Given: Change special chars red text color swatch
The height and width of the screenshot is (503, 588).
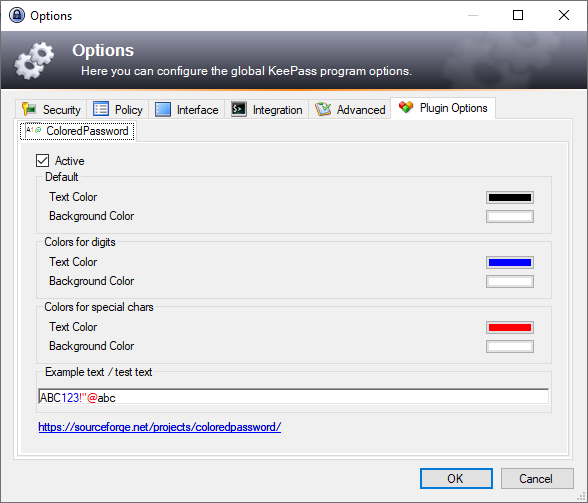Looking at the screenshot, I should click(x=510, y=327).
